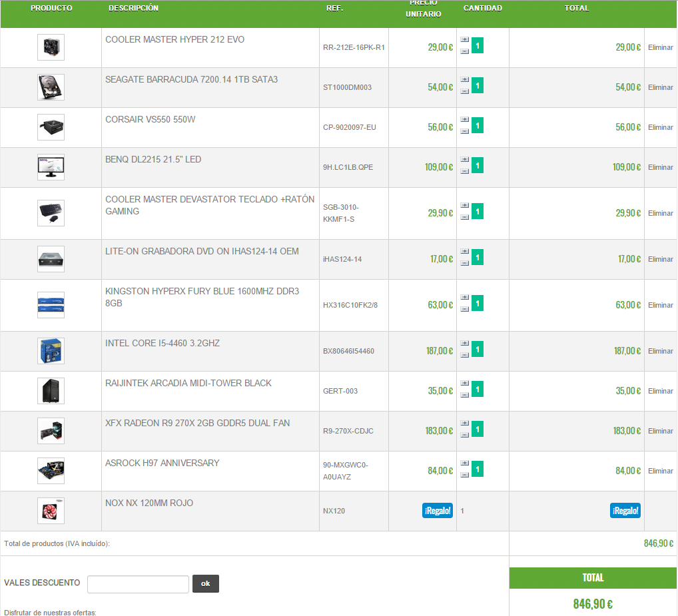Remove Seagate Barracuda with Eliminar link

660,87
